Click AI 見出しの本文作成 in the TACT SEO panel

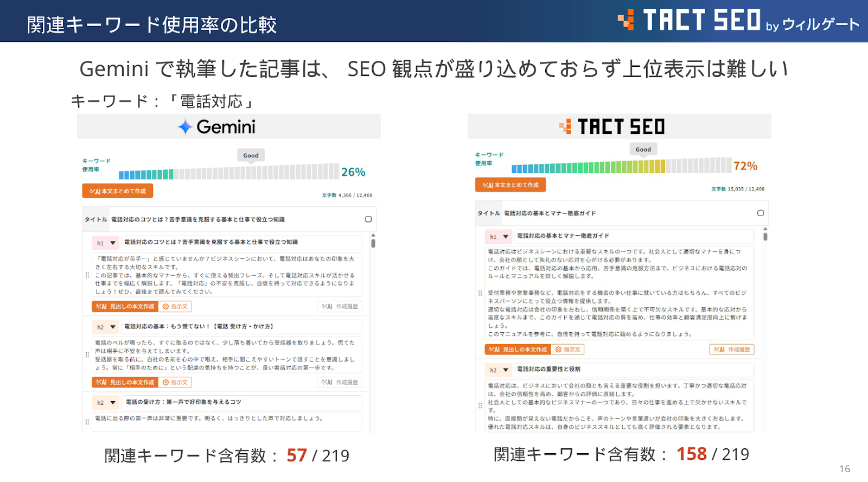518,350
